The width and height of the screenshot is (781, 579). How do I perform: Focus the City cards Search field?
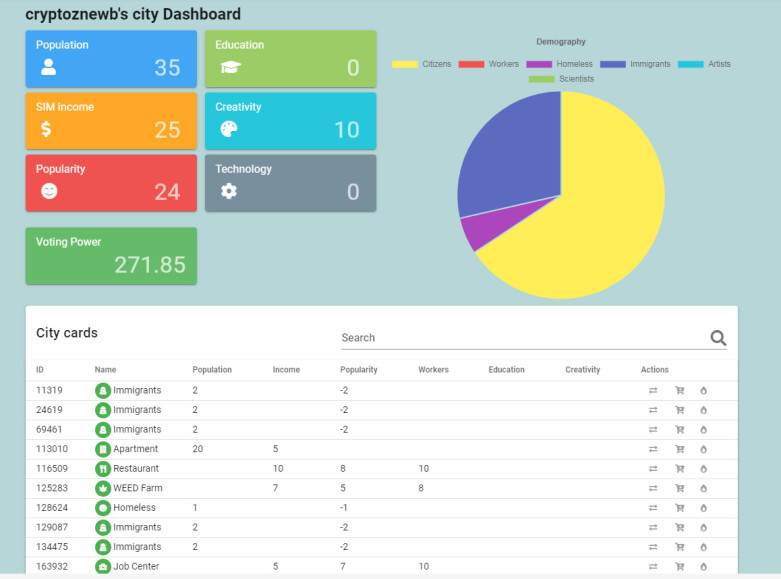click(x=523, y=338)
